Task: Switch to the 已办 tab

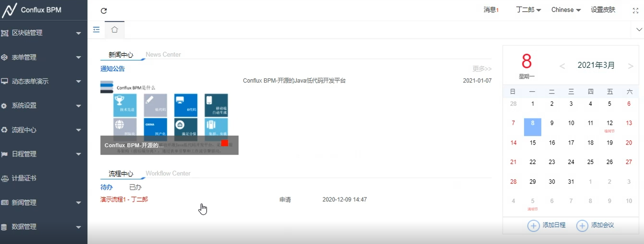Action: coord(135,187)
